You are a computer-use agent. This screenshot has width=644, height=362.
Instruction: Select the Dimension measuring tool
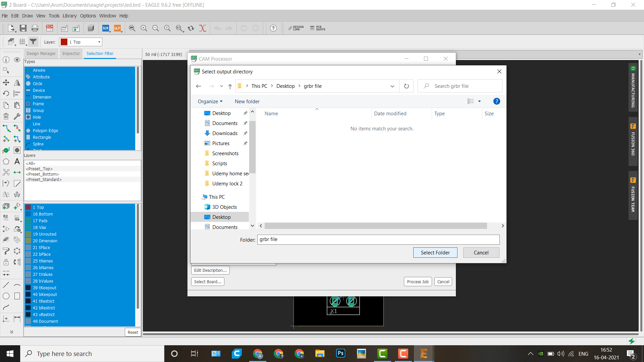point(17,318)
